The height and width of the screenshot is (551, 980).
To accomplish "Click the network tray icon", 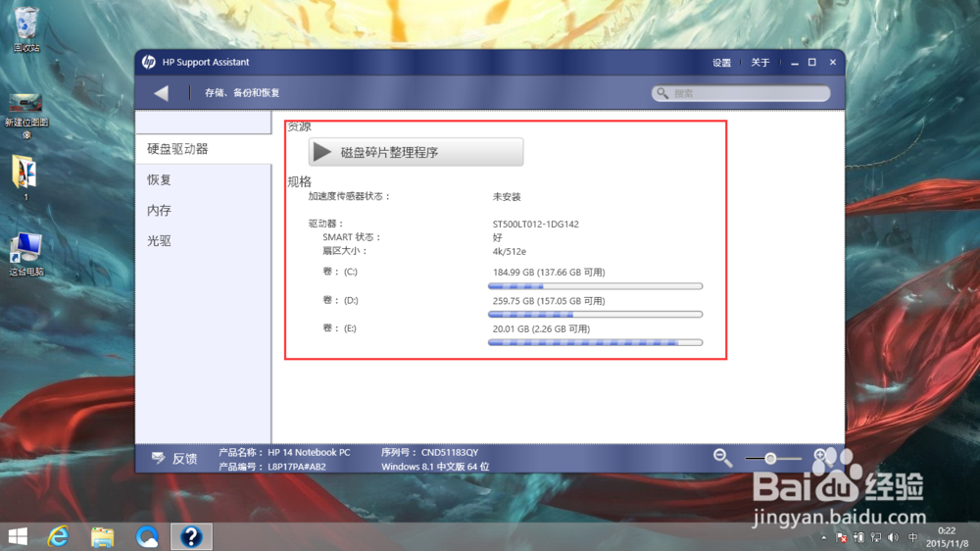I will (x=875, y=538).
